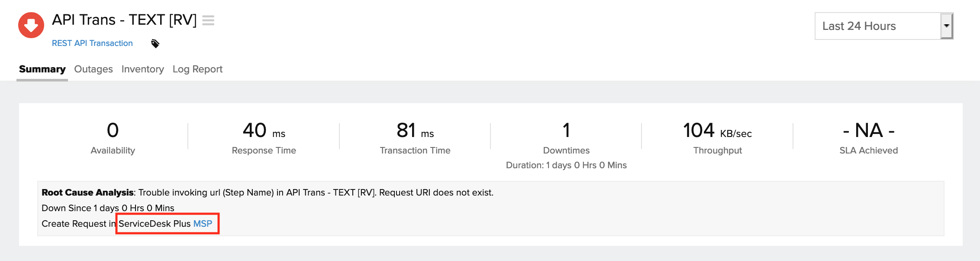This screenshot has height=261, width=980.
Task: Expand the time period dropdown arrow
Action: pos(947,26)
